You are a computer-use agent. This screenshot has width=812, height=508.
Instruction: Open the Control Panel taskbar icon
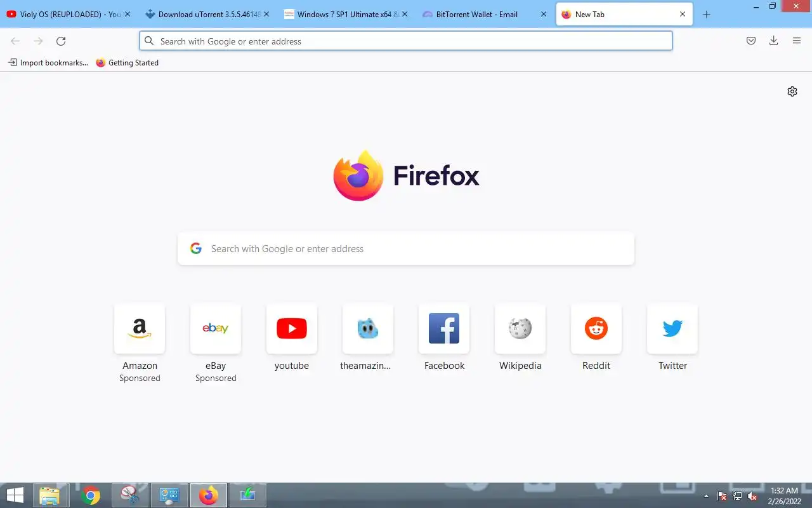[169, 495]
